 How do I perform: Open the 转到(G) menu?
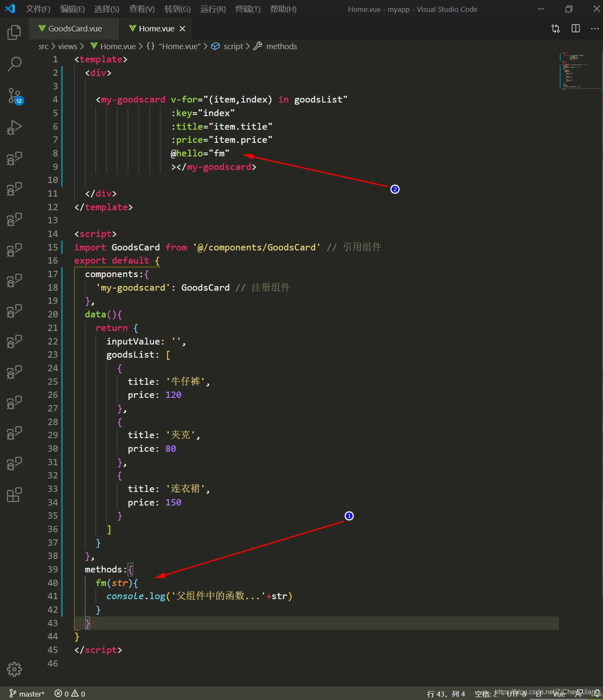click(177, 9)
